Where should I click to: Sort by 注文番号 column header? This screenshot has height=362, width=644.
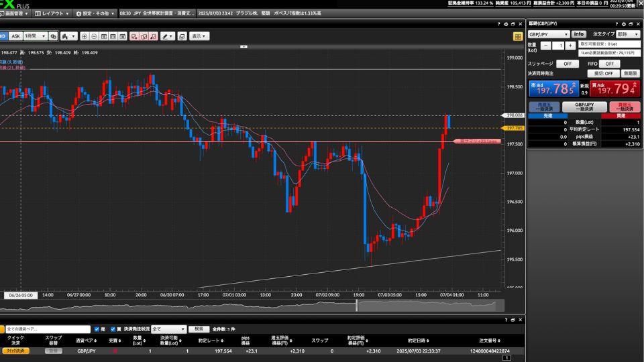490,341
